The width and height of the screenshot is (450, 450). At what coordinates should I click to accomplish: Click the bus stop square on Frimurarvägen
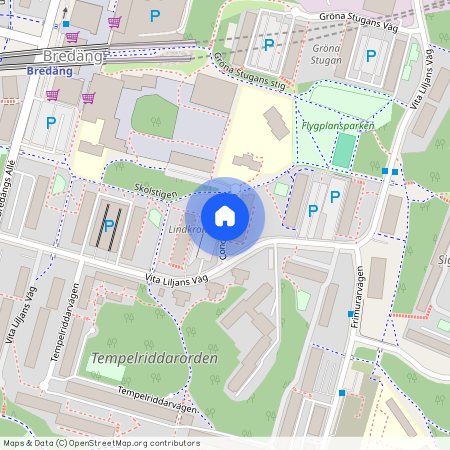(x=351, y=314)
